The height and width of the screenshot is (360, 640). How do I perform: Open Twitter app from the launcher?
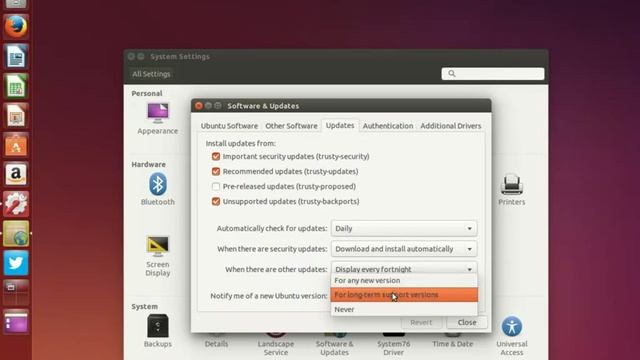(16, 263)
